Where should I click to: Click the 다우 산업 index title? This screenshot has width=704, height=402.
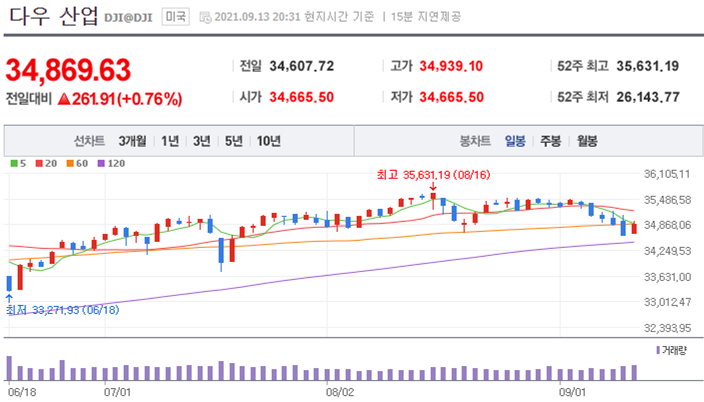click(53, 17)
